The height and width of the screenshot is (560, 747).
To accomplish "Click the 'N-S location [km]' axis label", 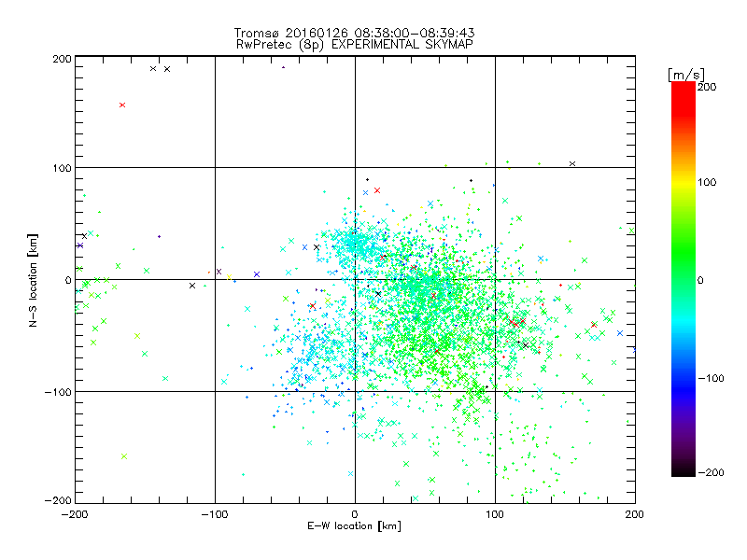I will pyautogui.click(x=33, y=280).
